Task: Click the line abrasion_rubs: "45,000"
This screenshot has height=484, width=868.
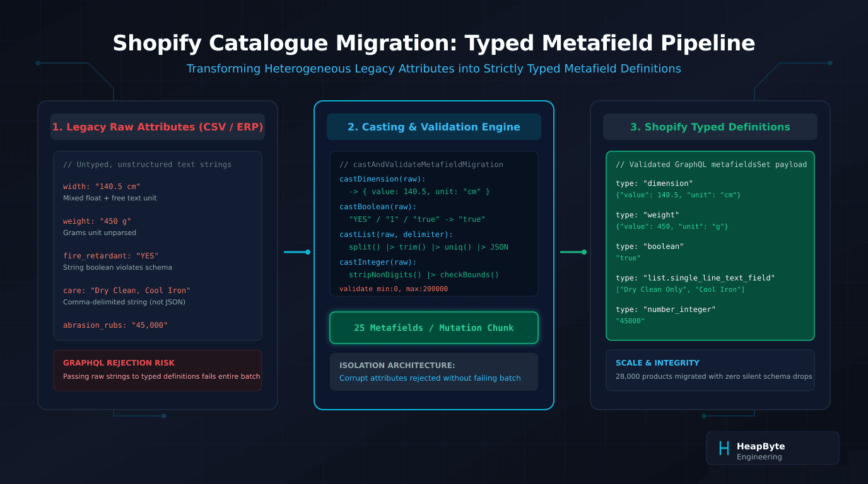Action: (115, 325)
